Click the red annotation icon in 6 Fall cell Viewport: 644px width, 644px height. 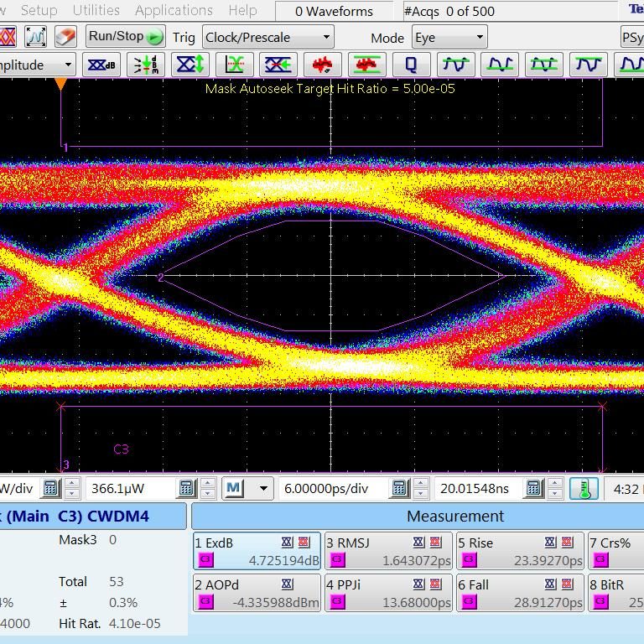click(567, 584)
